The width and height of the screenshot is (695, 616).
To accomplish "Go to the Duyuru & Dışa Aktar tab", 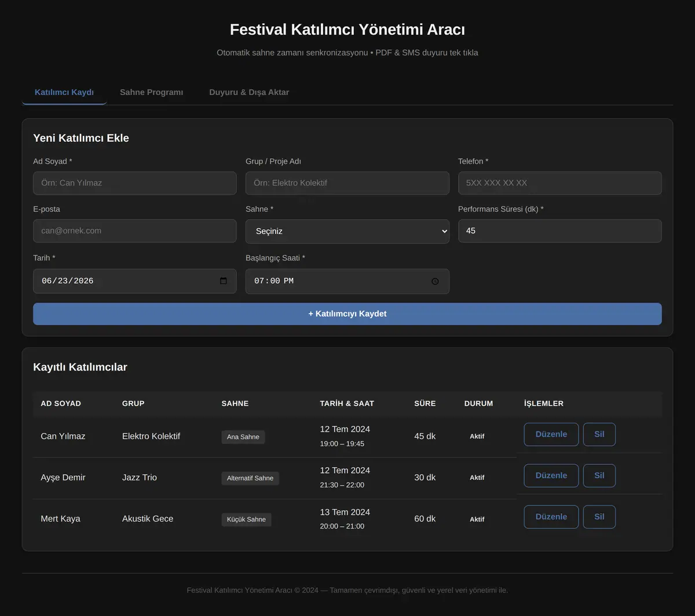I will tap(249, 93).
